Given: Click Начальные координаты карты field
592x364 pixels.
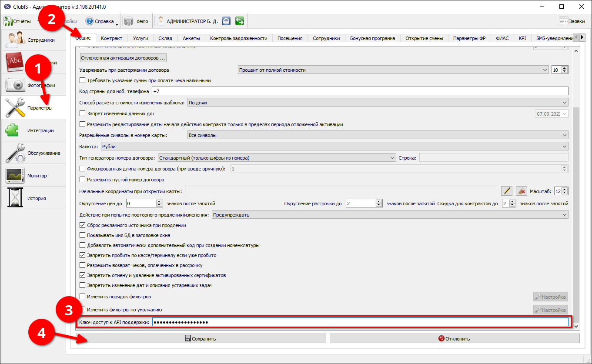Looking at the screenshot, I should pos(341,191).
